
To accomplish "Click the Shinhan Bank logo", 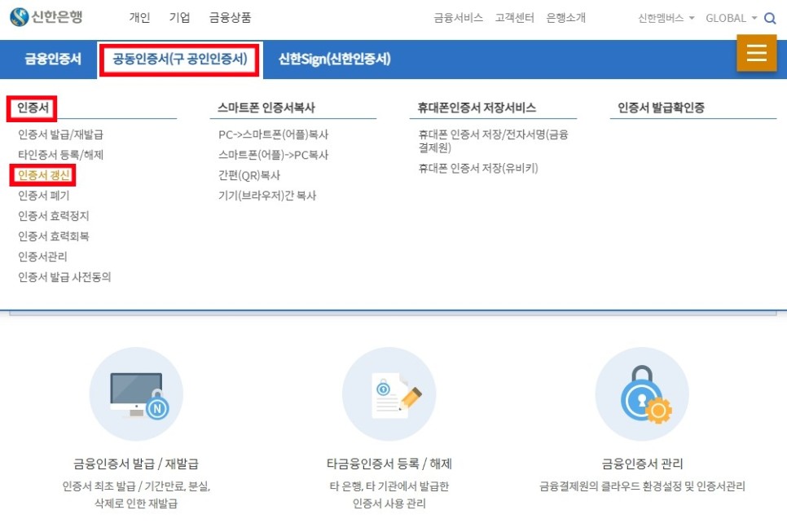I will coord(46,17).
